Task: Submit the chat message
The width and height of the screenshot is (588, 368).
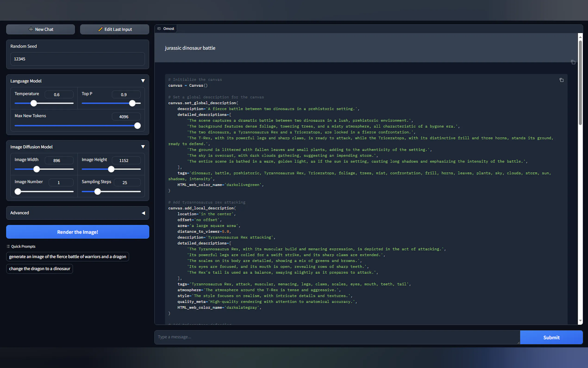Action: point(551,337)
